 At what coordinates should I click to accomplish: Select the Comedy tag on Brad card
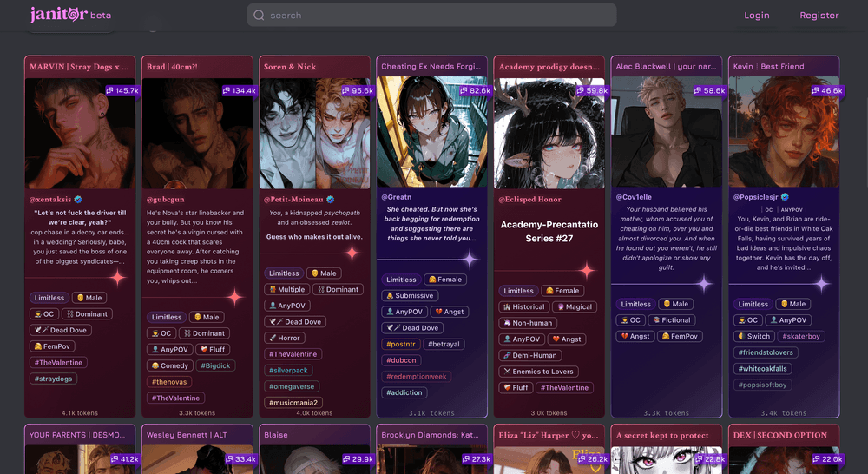pyautogui.click(x=170, y=366)
